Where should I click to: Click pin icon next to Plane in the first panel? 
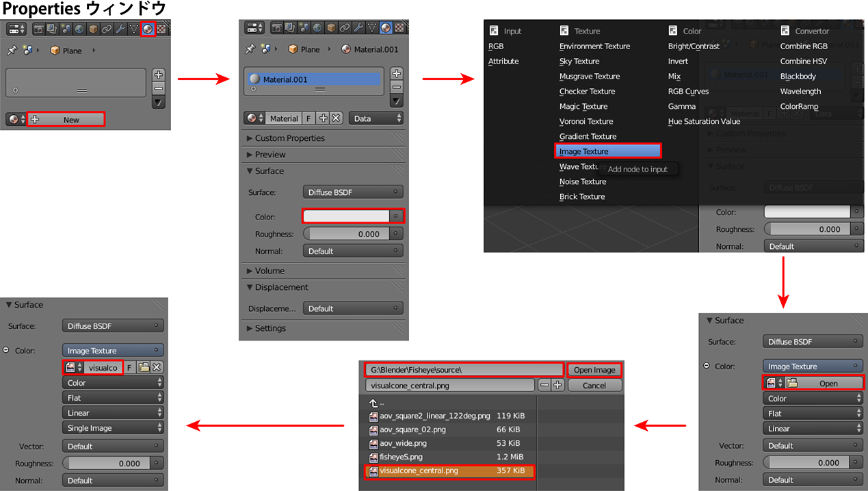click(x=12, y=51)
